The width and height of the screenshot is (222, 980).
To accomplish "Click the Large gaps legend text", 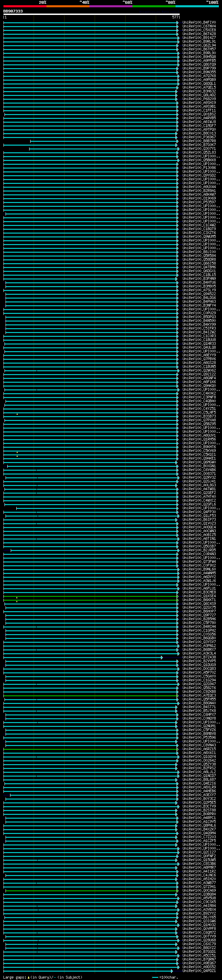I will (x=15, y=977).
